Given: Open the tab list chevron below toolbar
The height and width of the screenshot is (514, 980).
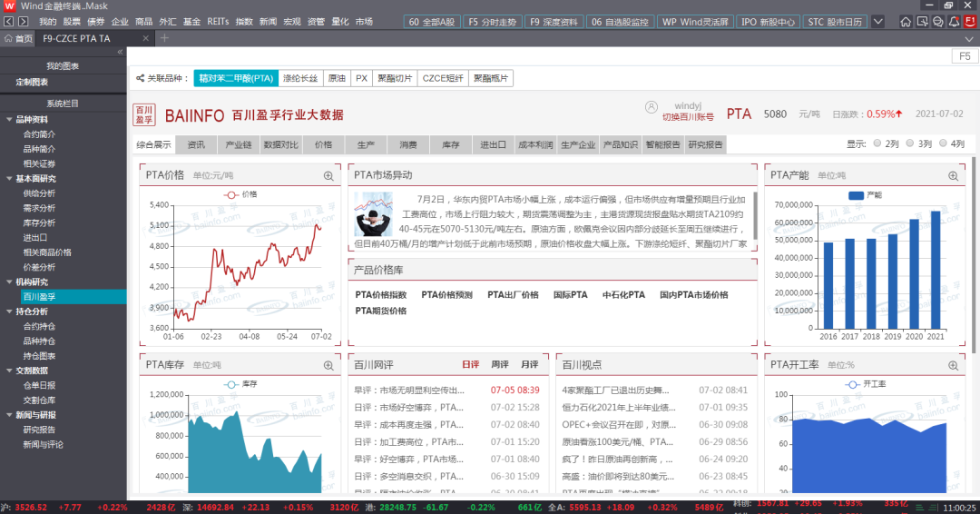Looking at the screenshot, I should point(969,39).
